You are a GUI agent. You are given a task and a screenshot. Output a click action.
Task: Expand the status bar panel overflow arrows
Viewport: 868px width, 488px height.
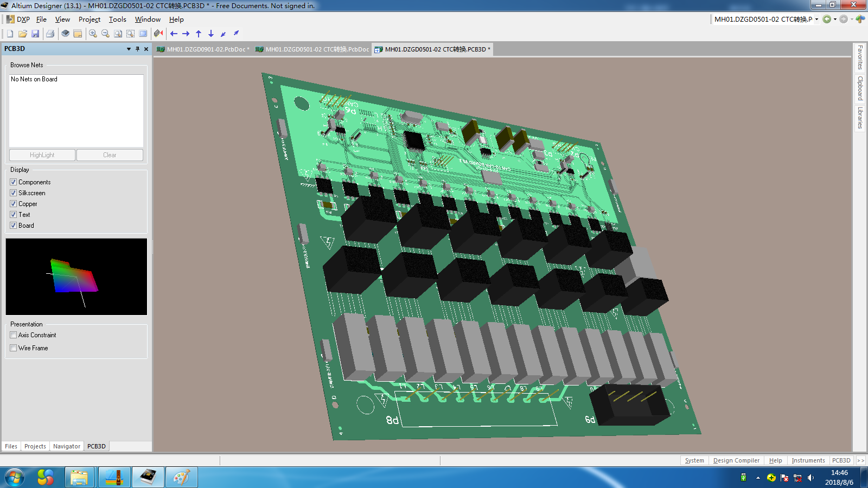click(x=860, y=460)
